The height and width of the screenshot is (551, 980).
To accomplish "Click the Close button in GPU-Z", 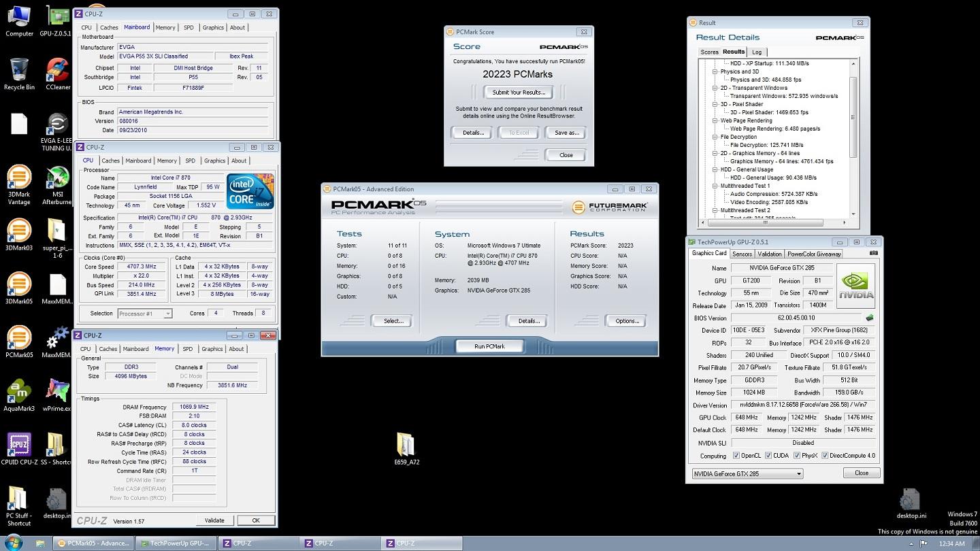I will coord(862,473).
